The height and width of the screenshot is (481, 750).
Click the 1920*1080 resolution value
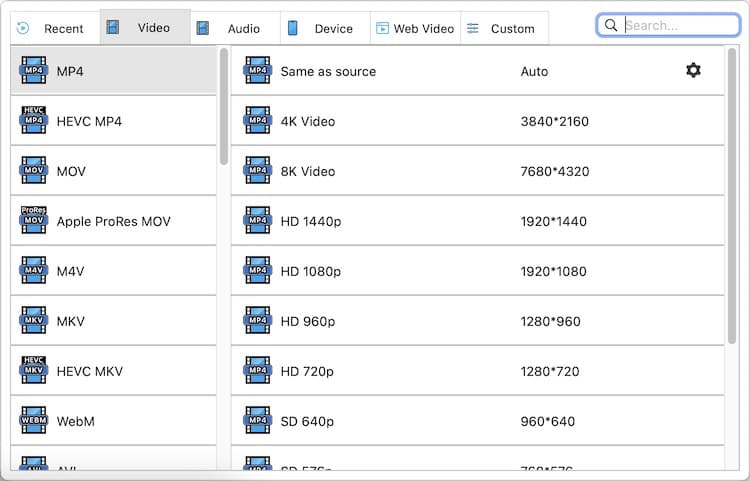[553, 272]
